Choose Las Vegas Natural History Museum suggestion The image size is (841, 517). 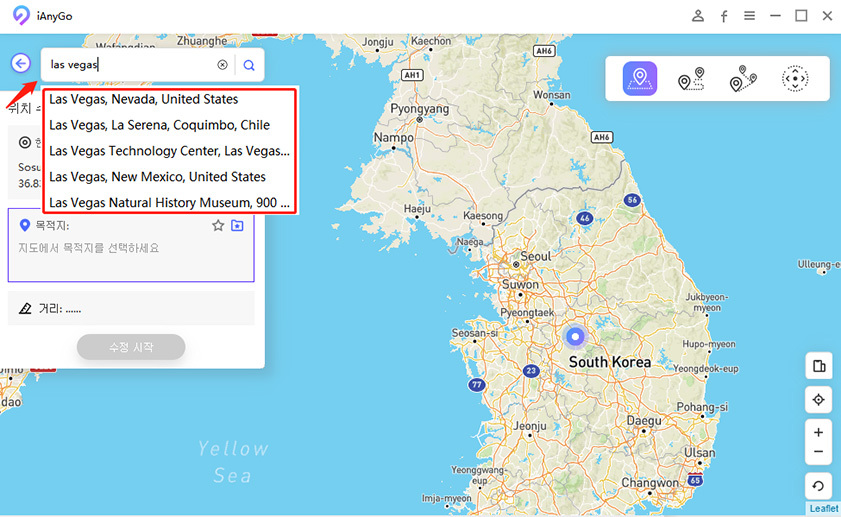point(169,202)
